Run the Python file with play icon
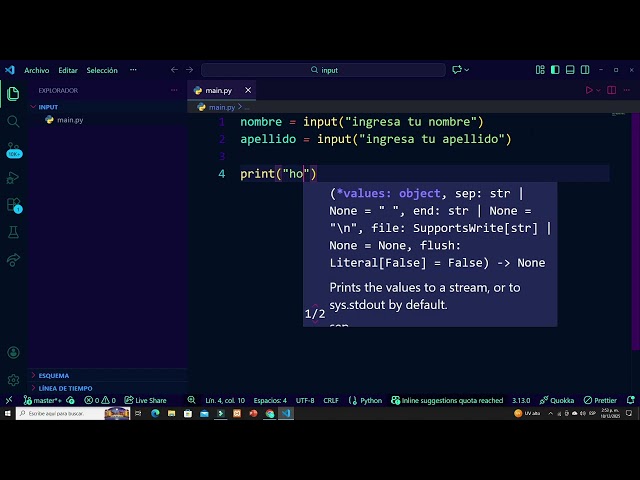The image size is (640, 480). (x=589, y=90)
